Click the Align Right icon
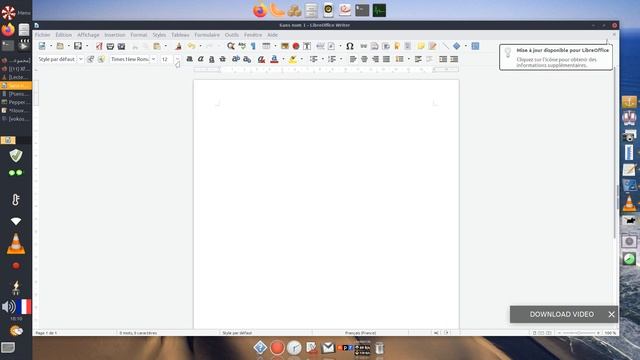The image size is (640, 360). (x=375, y=59)
